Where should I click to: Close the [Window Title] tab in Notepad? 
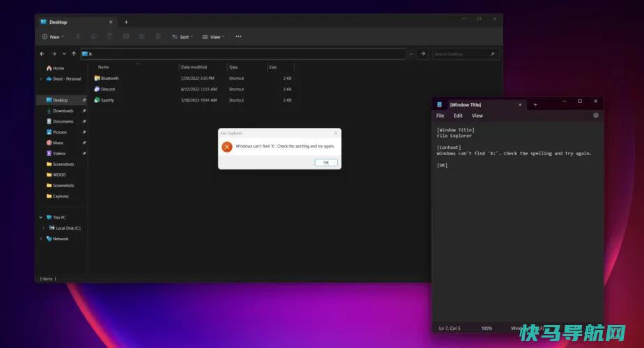(x=520, y=104)
